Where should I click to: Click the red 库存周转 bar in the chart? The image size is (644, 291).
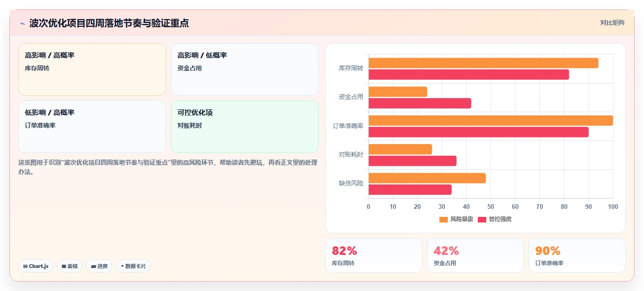click(468, 74)
